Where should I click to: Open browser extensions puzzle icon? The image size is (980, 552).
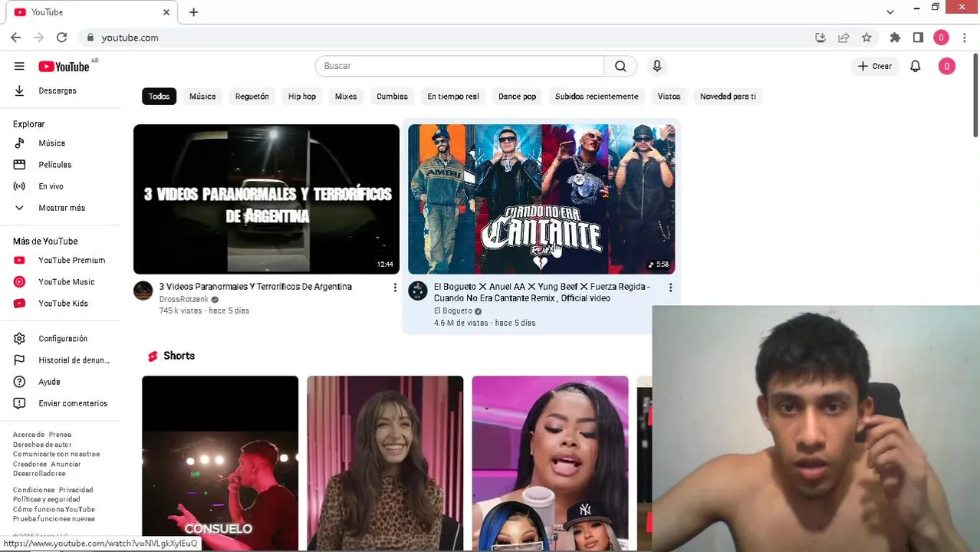coord(895,38)
